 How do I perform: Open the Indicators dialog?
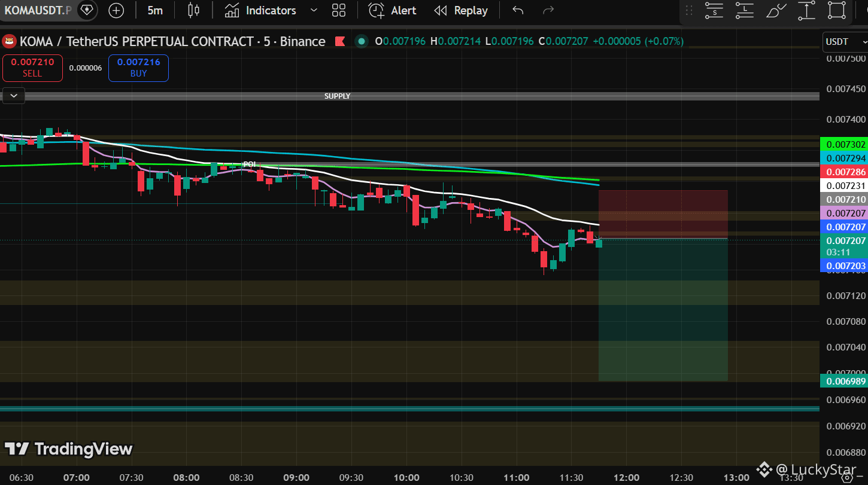point(261,10)
